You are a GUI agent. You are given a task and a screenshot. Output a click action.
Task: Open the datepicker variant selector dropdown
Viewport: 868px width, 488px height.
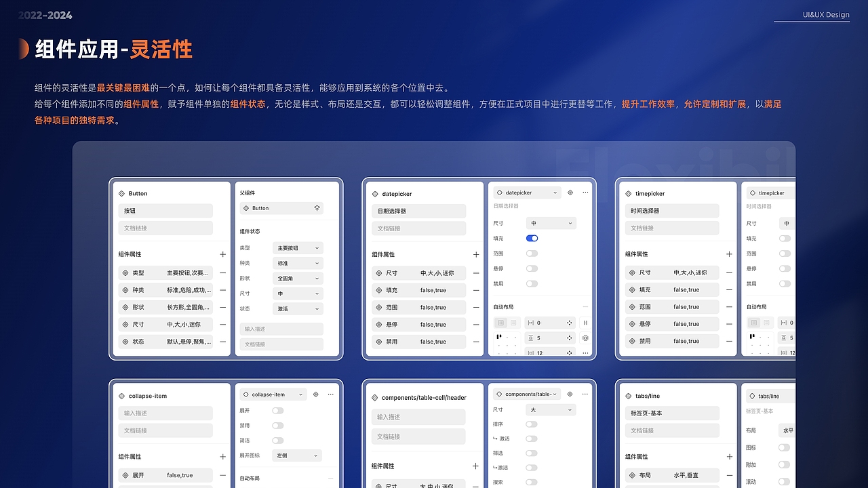pyautogui.click(x=527, y=192)
